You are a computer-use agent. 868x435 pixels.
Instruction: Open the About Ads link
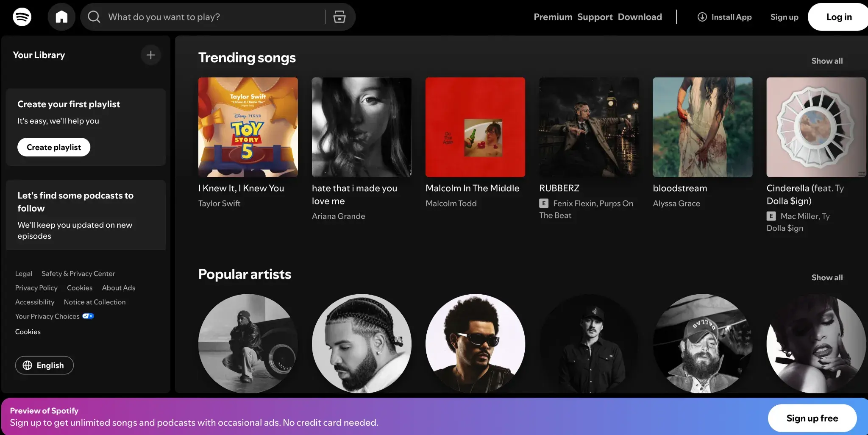(119, 288)
